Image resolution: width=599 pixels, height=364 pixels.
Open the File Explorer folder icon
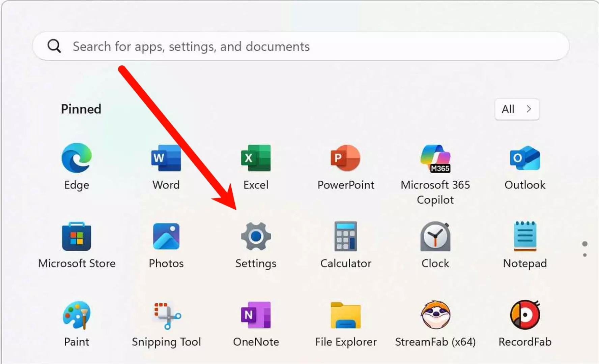point(345,315)
